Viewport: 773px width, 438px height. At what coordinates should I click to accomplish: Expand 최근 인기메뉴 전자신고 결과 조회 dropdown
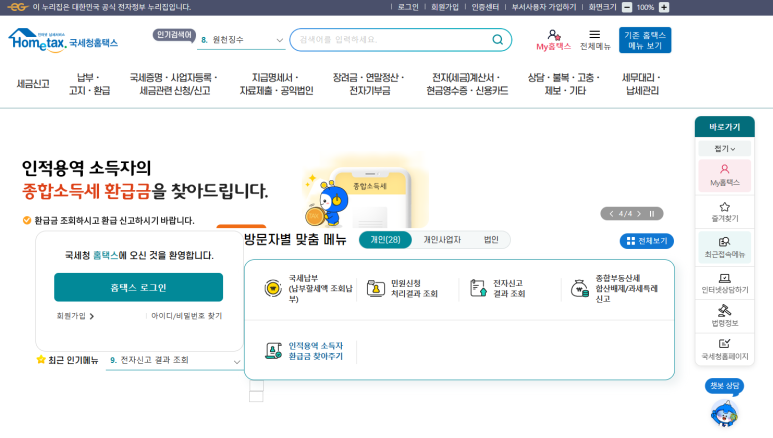tap(175, 361)
